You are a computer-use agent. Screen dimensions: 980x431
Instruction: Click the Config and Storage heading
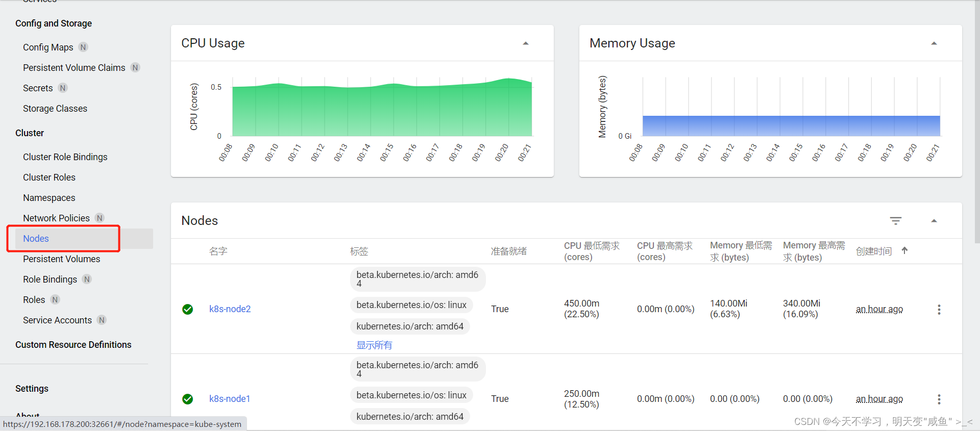54,23
